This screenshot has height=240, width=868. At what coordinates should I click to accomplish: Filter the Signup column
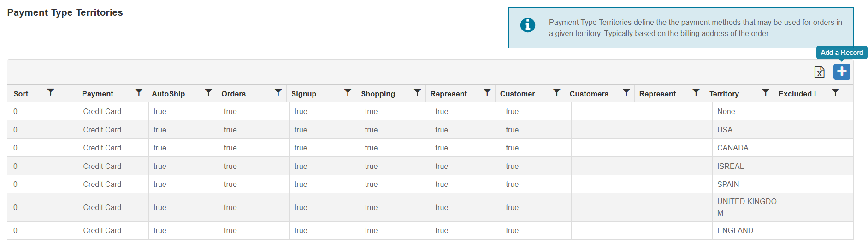pyautogui.click(x=348, y=93)
